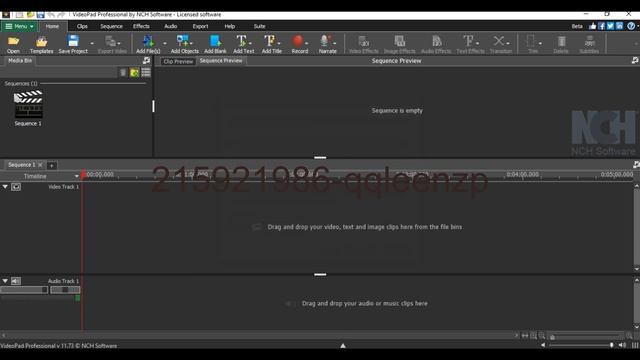Screen dimensions: 640x360
Task: Select the Audio ribbon tab
Action: pos(171,26)
